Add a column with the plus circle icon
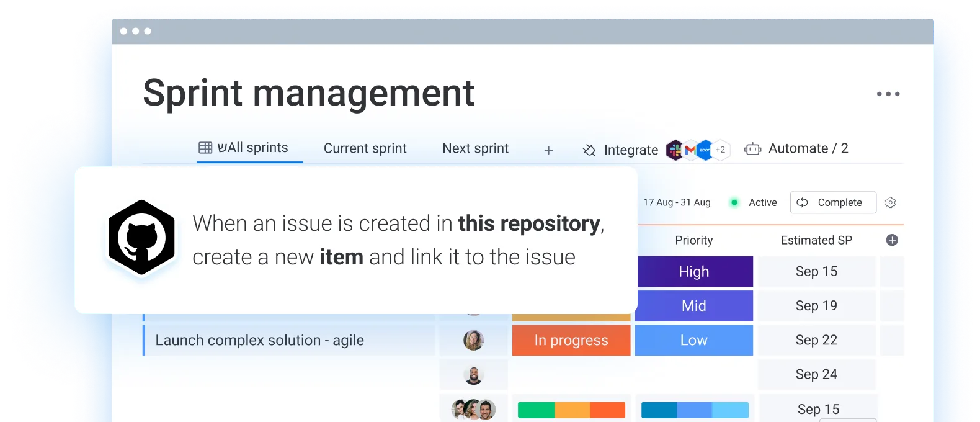The width and height of the screenshot is (980, 422). (892, 240)
